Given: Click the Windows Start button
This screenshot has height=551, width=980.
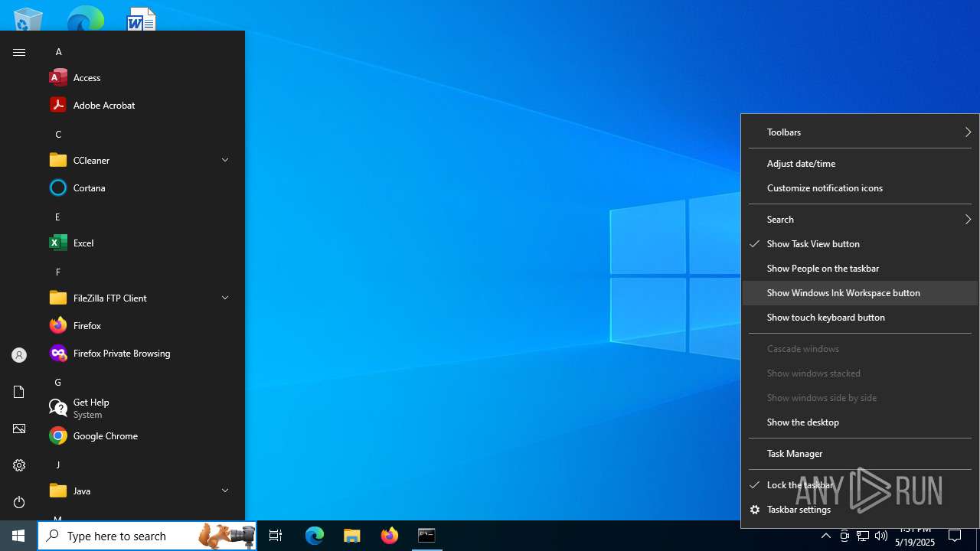Looking at the screenshot, I should click(18, 536).
